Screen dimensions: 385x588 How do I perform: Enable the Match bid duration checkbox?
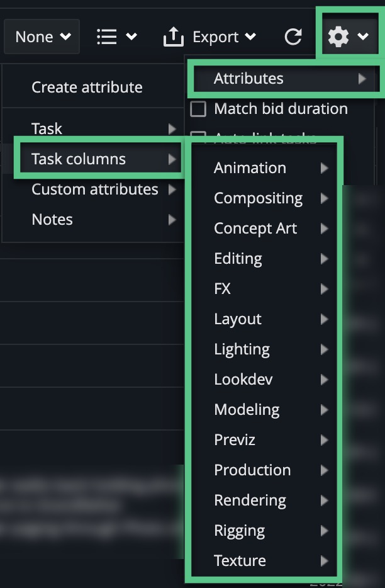pos(198,109)
